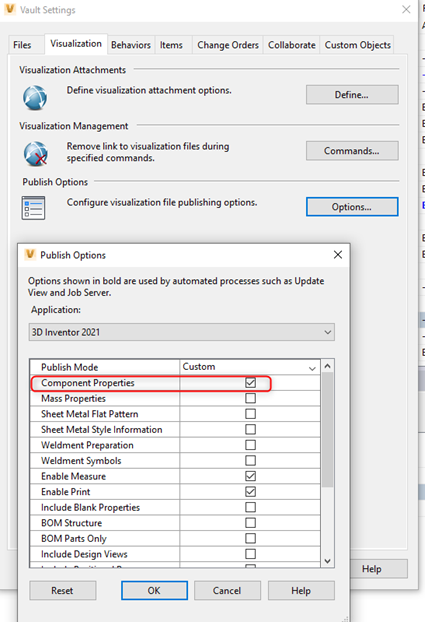Click the list scroll down arrow

327,561
